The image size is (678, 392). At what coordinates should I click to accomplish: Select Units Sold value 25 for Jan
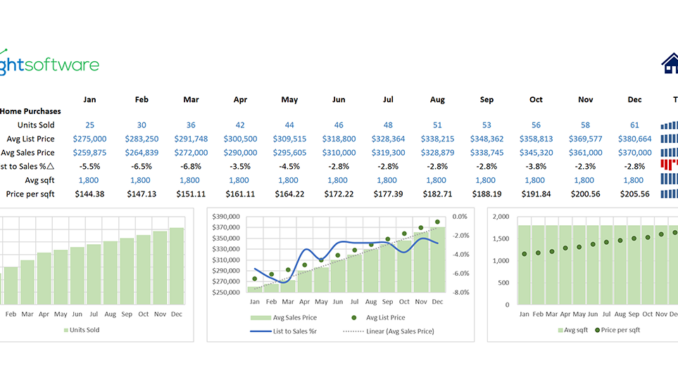click(x=90, y=125)
